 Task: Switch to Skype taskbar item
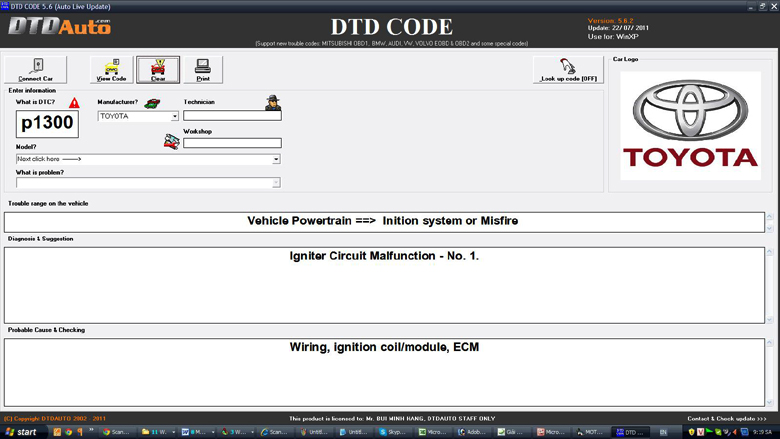tap(394, 432)
